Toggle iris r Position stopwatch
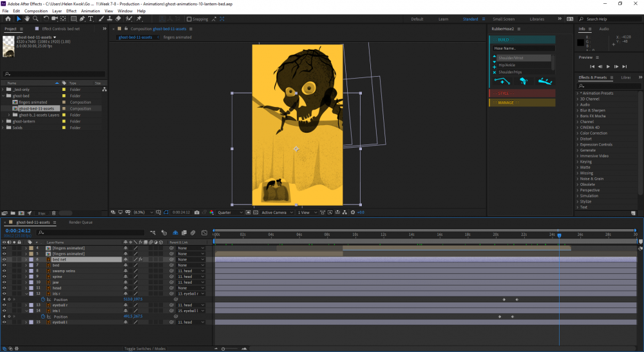This screenshot has width=644, height=352. tap(43, 299)
